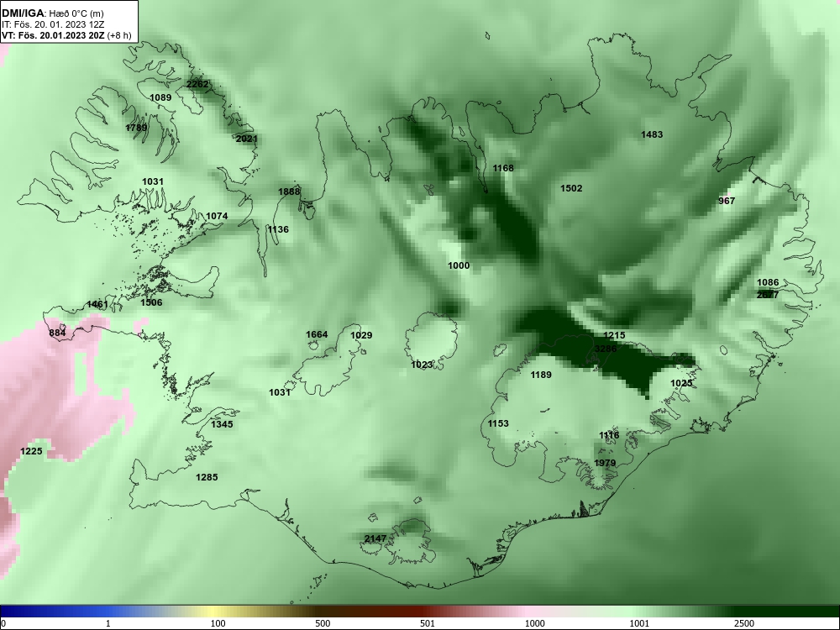Click the legend label 100

point(218,623)
